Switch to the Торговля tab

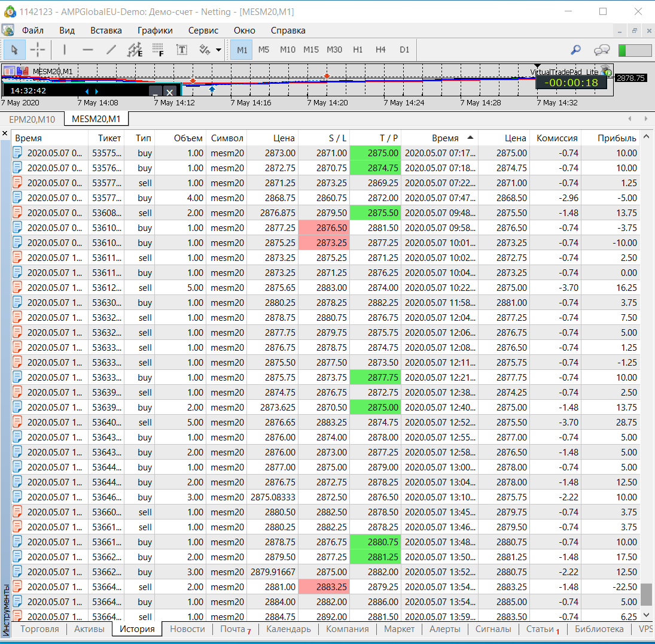[40, 629]
